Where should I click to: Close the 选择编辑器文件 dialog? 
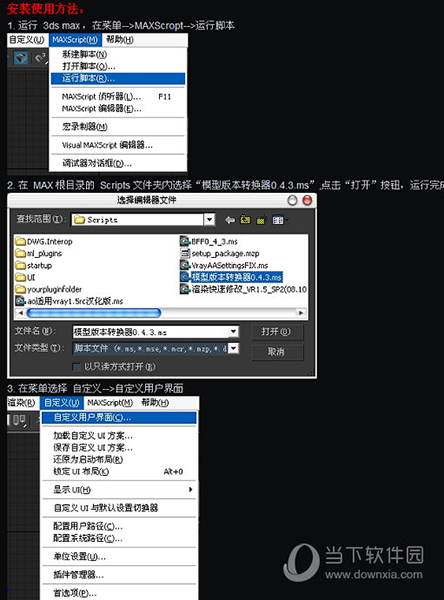click(307, 200)
